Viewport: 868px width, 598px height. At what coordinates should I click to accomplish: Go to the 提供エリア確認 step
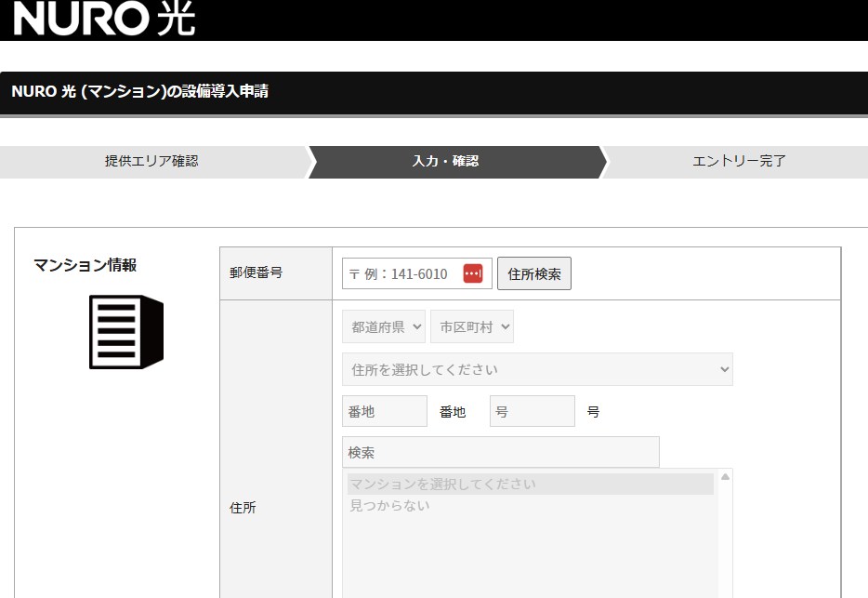click(x=151, y=161)
